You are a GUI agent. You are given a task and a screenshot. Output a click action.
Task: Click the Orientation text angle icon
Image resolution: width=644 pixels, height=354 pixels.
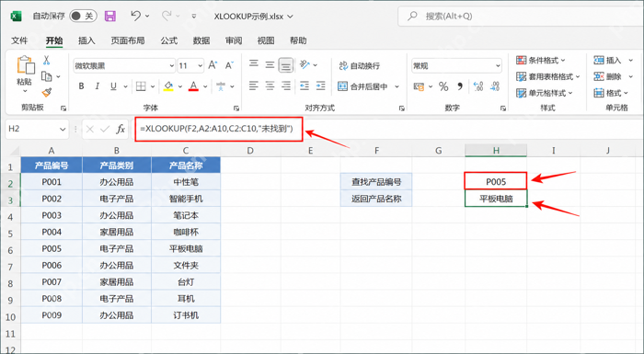(x=305, y=64)
